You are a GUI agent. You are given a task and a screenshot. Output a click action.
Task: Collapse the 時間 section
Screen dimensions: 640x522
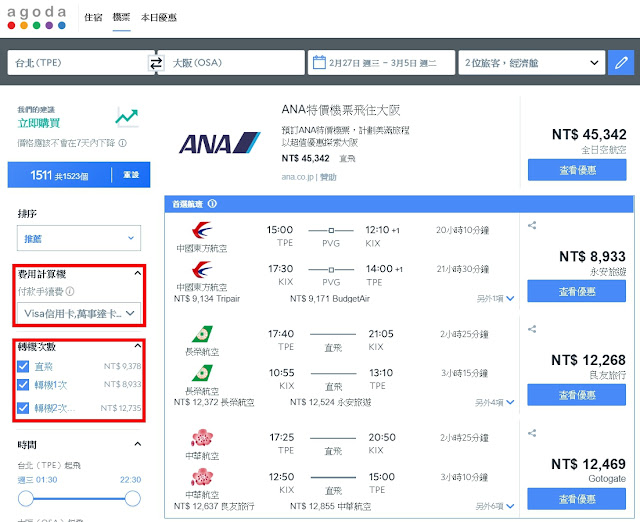[x=138, y=444]
